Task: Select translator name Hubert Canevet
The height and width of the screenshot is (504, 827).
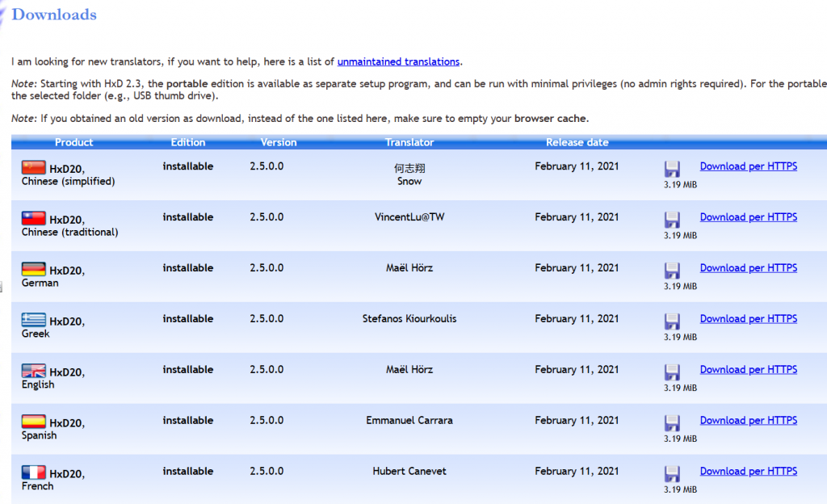Action: coord(409,471)
